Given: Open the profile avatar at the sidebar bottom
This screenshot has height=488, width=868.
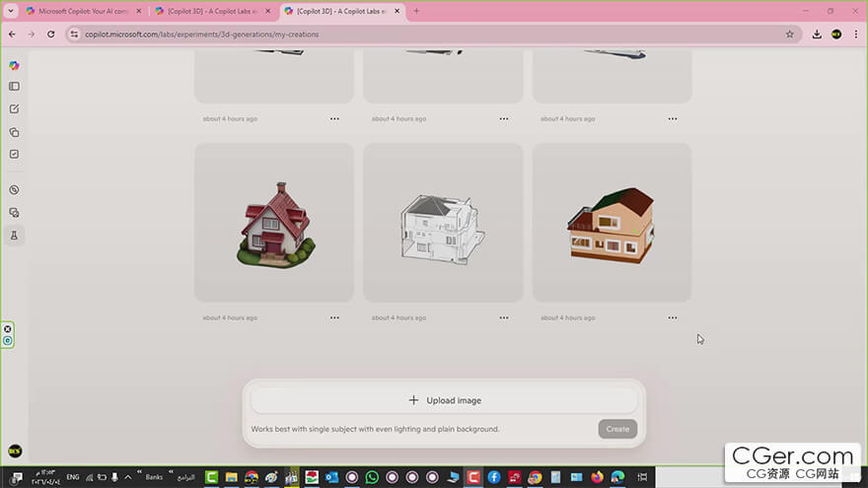Looking at the screenshot, I should [15, 451].
